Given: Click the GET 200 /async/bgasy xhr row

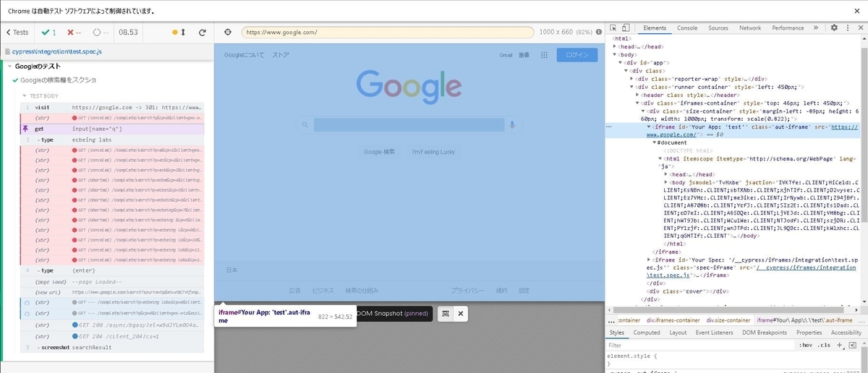Looking at the screenshot, I should [112, 325].
